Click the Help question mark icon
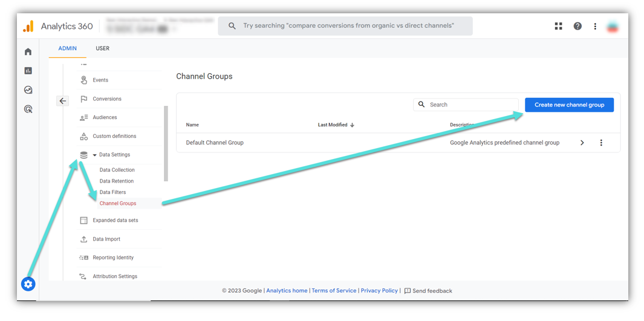Viewport: 644px width, 321px height. (x=577, y=26)
